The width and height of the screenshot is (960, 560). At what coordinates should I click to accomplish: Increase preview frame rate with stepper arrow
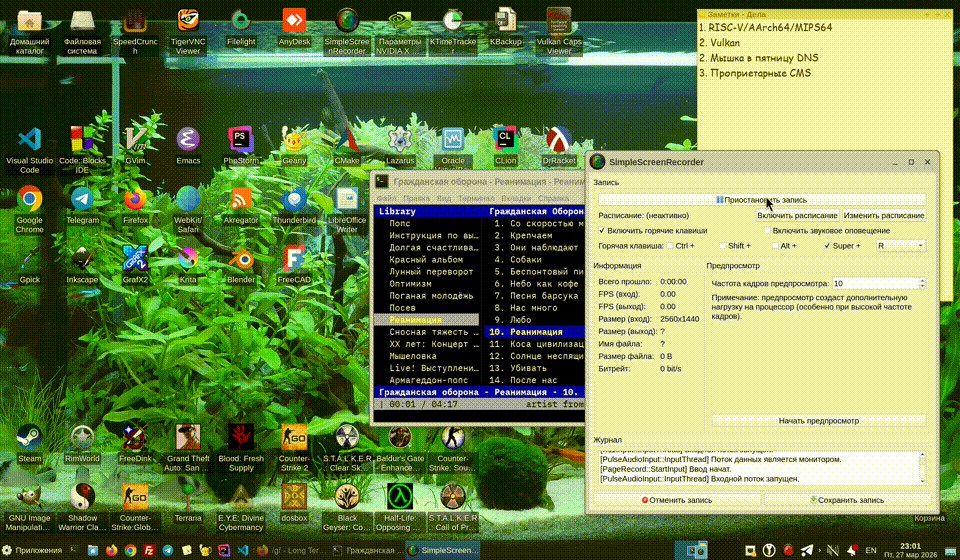[x=922, y=280]
